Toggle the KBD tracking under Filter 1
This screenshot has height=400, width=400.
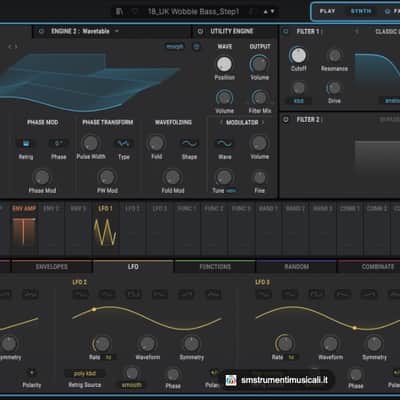298,101
